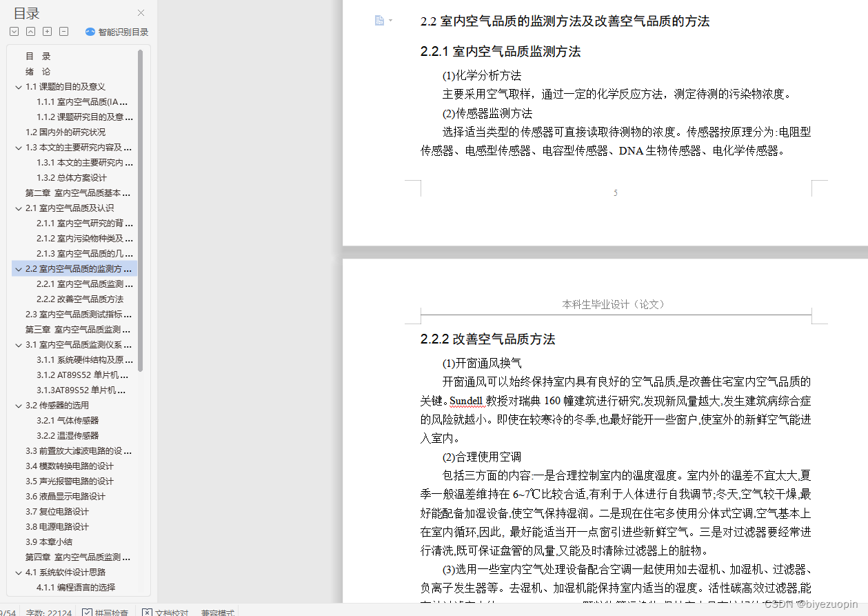The image size is (868, 616).
Task: Select outline item 2.2.1 室内空气品质监测
Action: pos(85,284)
